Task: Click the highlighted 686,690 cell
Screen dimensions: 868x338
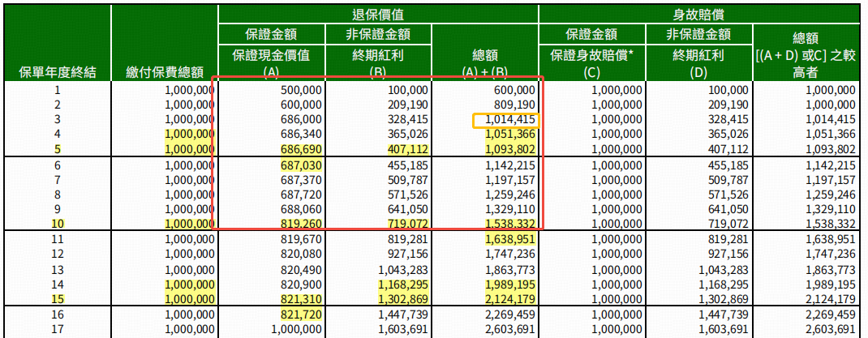Action: tap(300, 150)
